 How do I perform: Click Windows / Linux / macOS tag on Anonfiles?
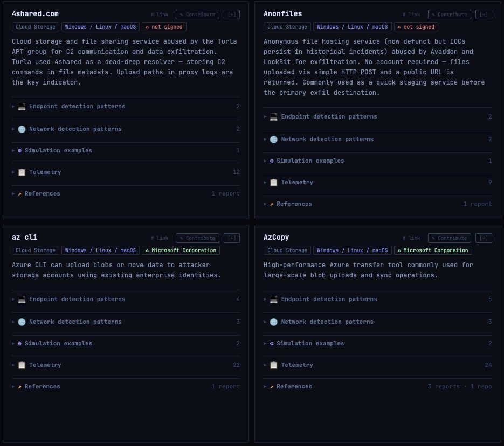(353, 26)
